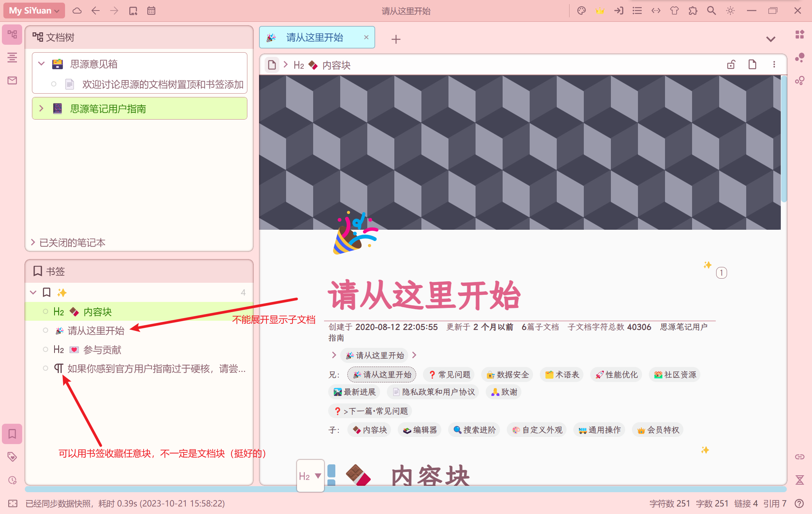
Task: Open the My SiYuan main menu dropdown
Action: point(34,11)
